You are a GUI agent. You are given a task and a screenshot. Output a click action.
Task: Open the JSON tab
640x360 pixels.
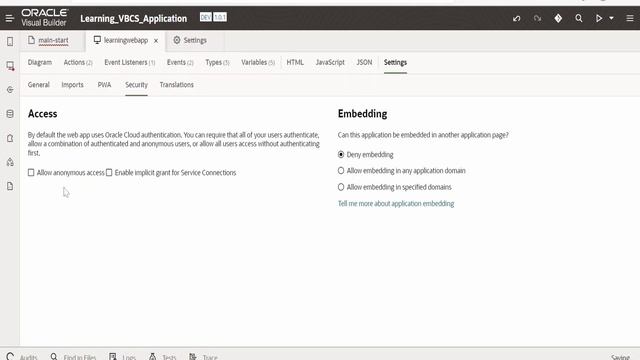click(364, 62)
